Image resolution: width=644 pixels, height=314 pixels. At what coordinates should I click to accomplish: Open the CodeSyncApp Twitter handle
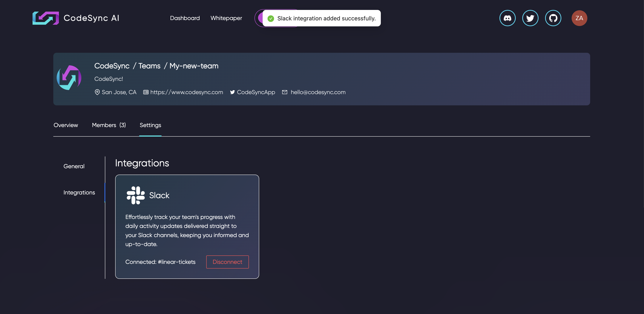(x=256, y=92)
